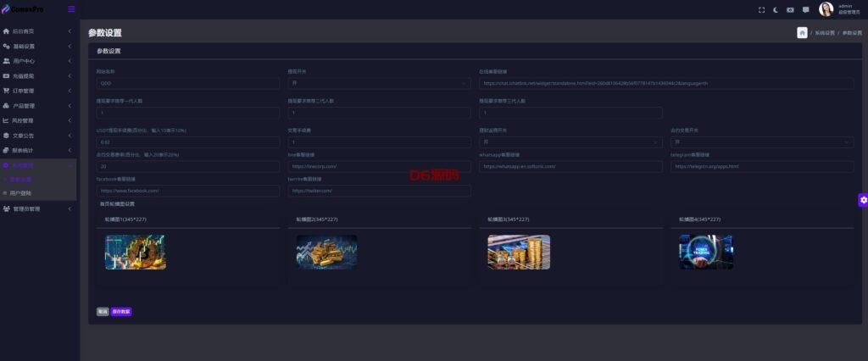Viewport: 868px width, 361px height.
Task: Click the banknote icon in top bar
Action: [x=790, y=10]
